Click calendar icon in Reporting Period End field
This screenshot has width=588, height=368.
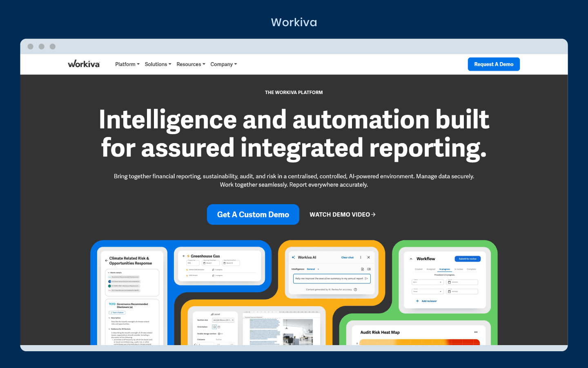coord(225,263)
